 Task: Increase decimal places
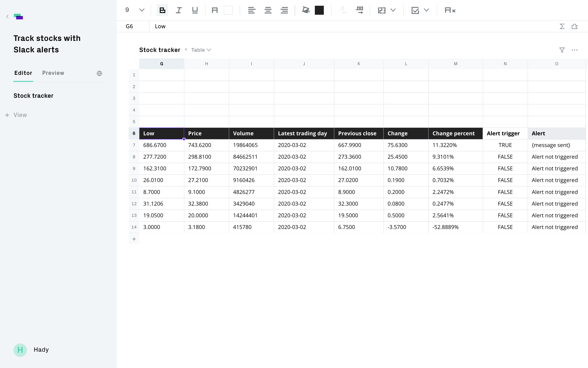click(359, 10)
